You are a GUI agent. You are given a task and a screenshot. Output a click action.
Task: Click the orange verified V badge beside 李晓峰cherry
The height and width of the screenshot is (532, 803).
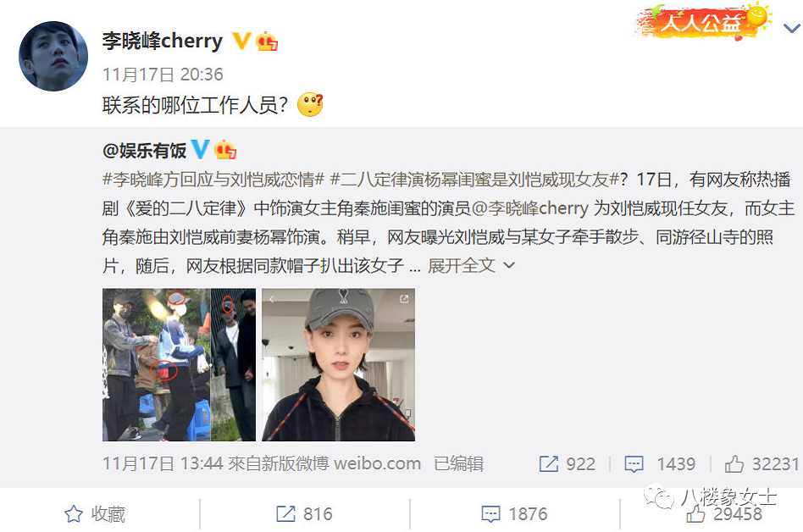(241, 41)
